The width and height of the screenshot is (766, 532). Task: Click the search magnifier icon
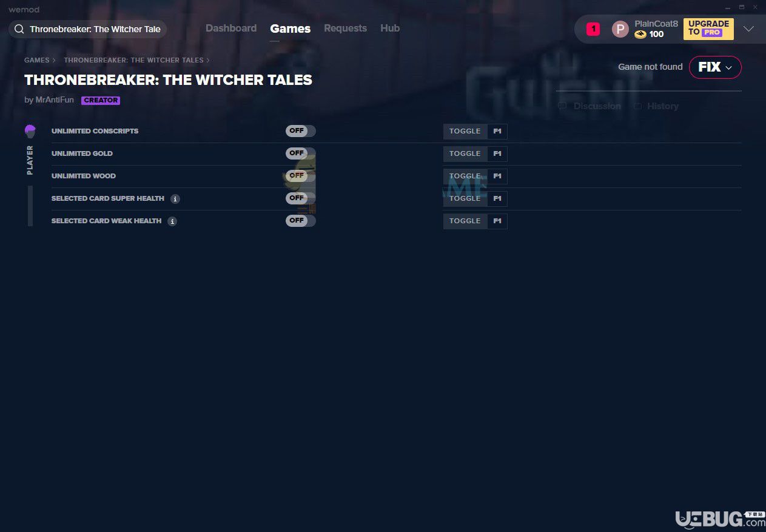[19, 29]
